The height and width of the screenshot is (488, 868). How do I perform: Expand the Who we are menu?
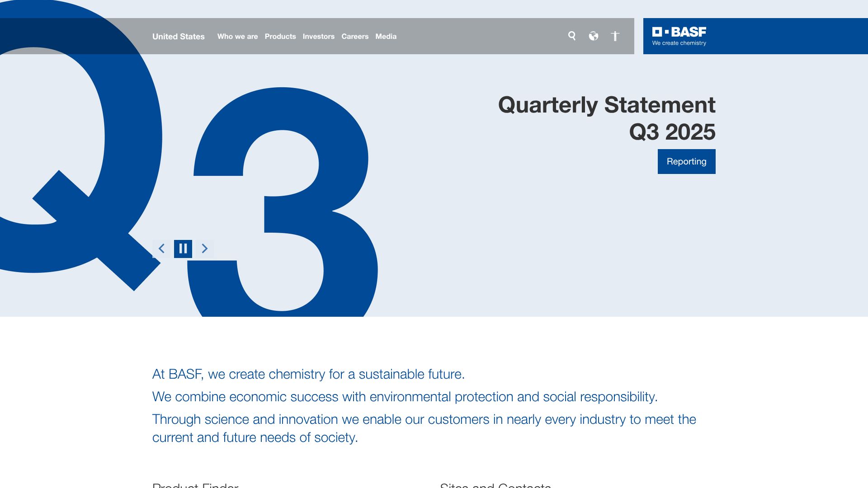click(x=237, y=37)
